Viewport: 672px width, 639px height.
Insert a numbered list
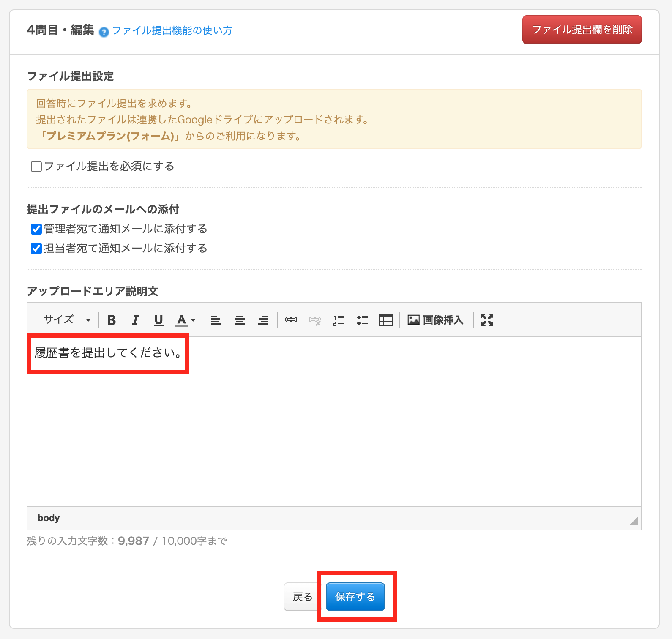point(339,320)
